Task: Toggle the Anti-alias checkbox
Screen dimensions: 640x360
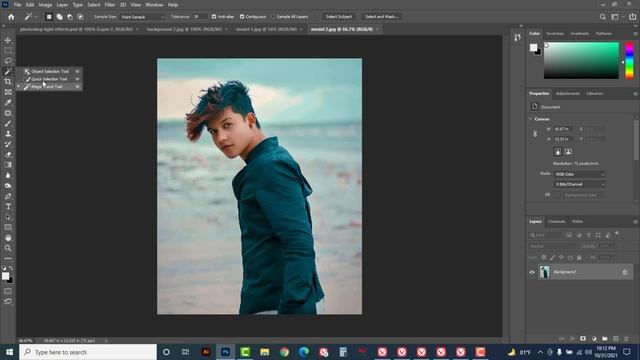Action: click(214, 17)
